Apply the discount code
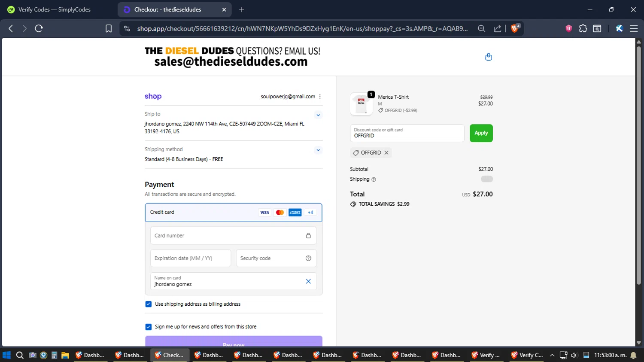The image size is (644, 362). 481,133
